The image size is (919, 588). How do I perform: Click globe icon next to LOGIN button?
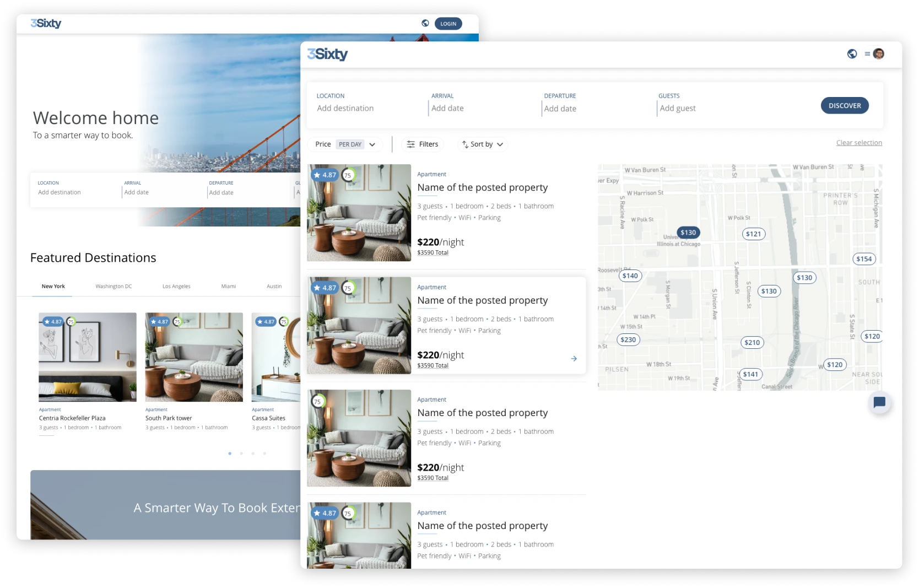pos(425,23)
